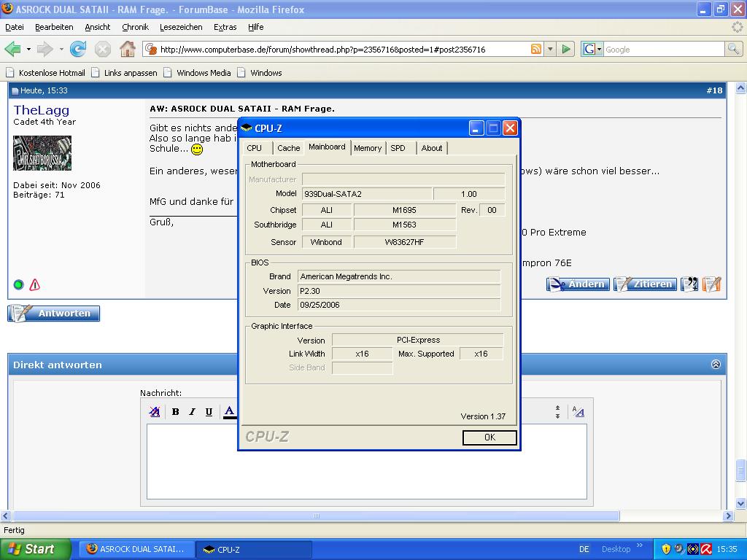The height and width of the screenshot is (560, 747).
Task: Click the red Avira umbrella tray icon
Action: [706, 549]
